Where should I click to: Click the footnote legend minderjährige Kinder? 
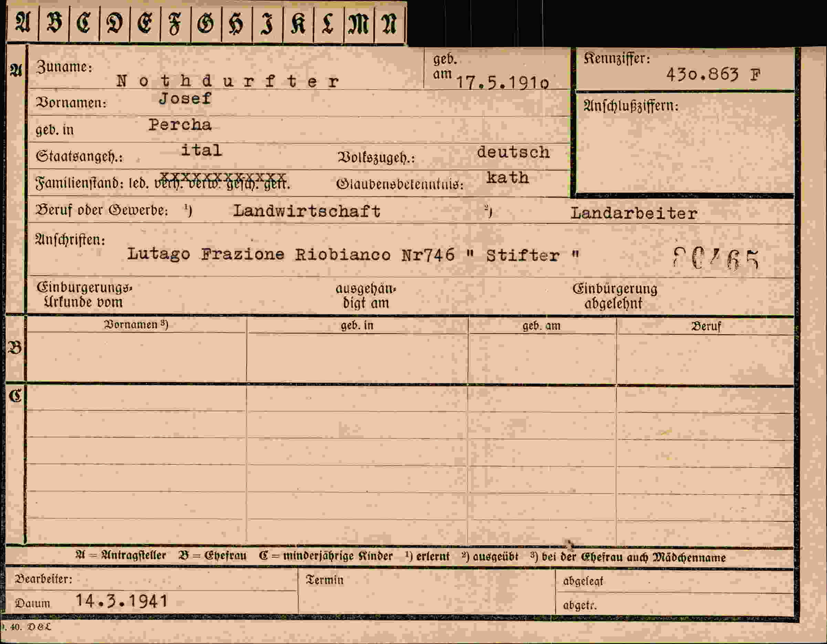[x=326, y=556]
